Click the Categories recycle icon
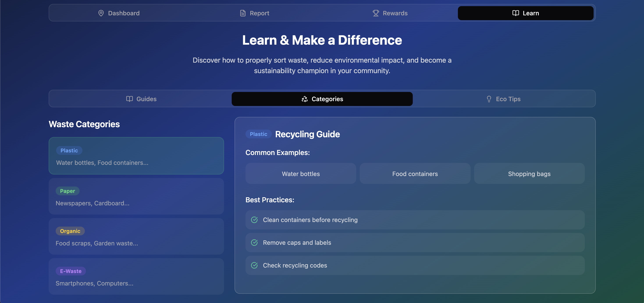The image size is (644, 303). (x=304, y=99)
